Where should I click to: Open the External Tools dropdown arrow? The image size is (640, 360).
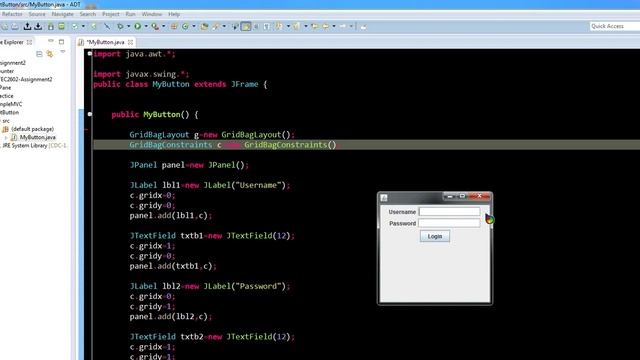pyautogui.click(x=163, y=26)
